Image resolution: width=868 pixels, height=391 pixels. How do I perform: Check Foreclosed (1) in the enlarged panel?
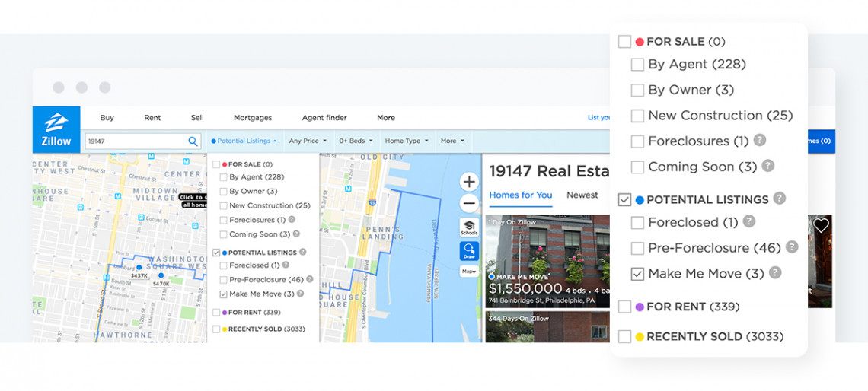coord(638,222)
